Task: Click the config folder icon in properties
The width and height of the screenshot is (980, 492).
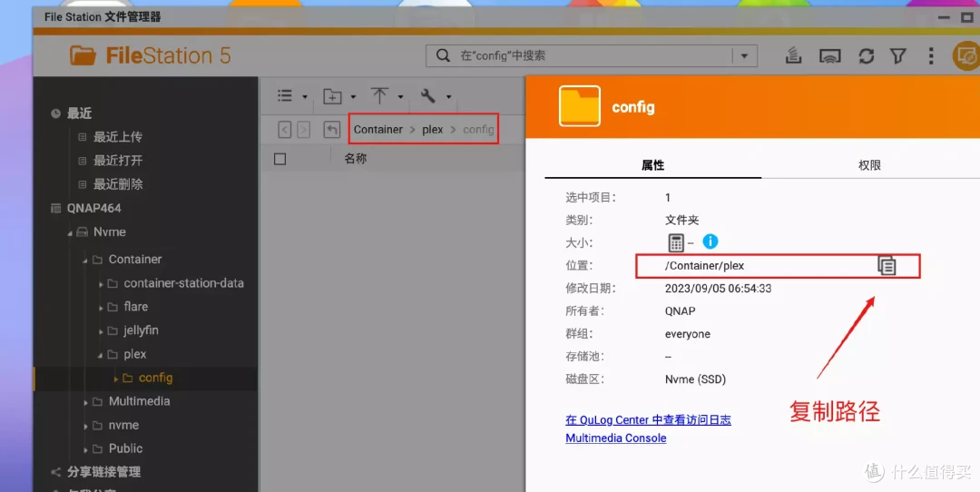Action: tap(579, 106)
